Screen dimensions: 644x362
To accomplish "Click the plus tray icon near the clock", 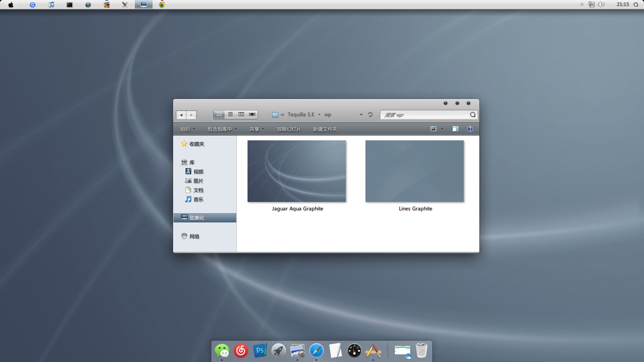I will 582,4.
